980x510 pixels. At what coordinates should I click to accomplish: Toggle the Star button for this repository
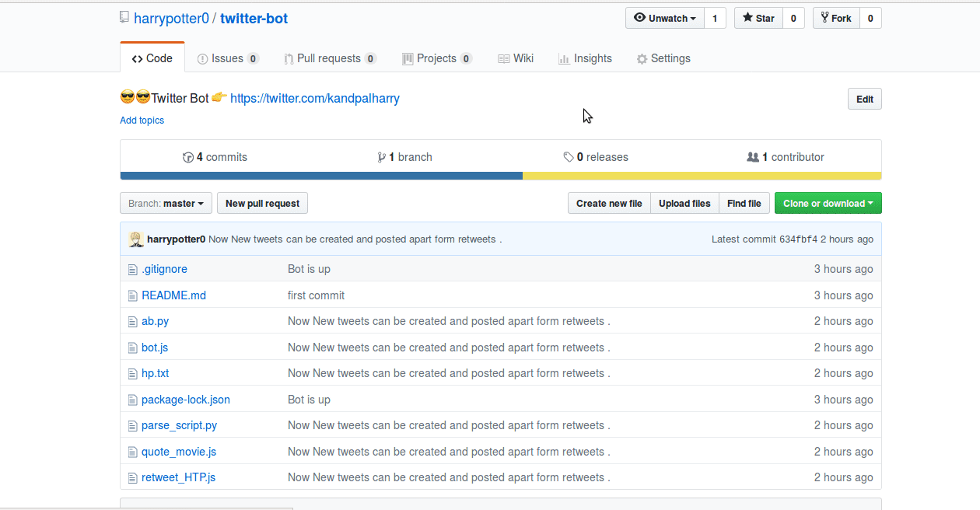pyautogui.click(x=758, y=18)
